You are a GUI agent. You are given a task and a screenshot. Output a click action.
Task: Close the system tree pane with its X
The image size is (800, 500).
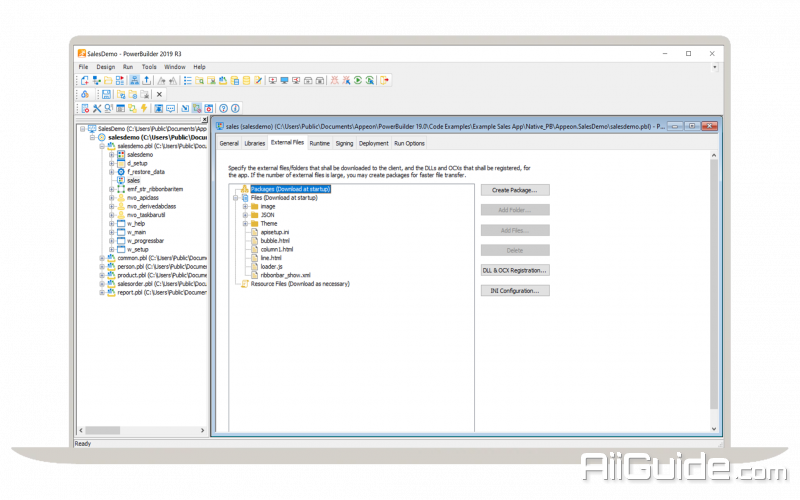pyautogui.click(x=205, y=119)
